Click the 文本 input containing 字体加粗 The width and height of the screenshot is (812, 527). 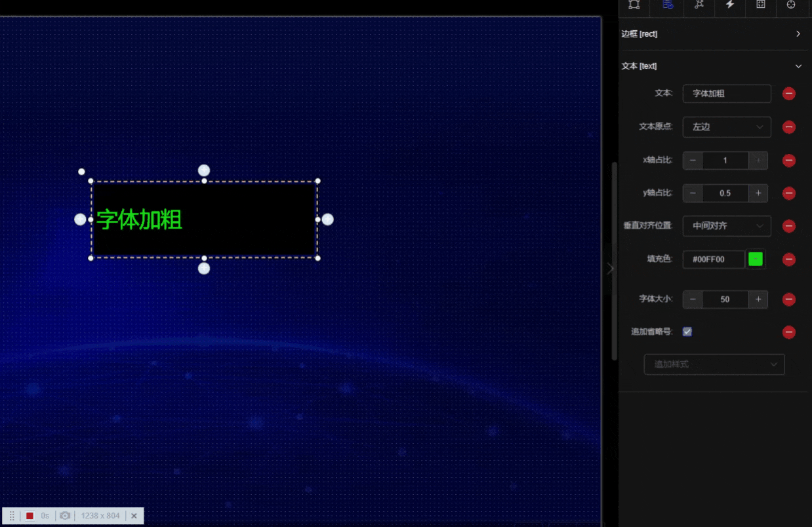pos(727,94)
